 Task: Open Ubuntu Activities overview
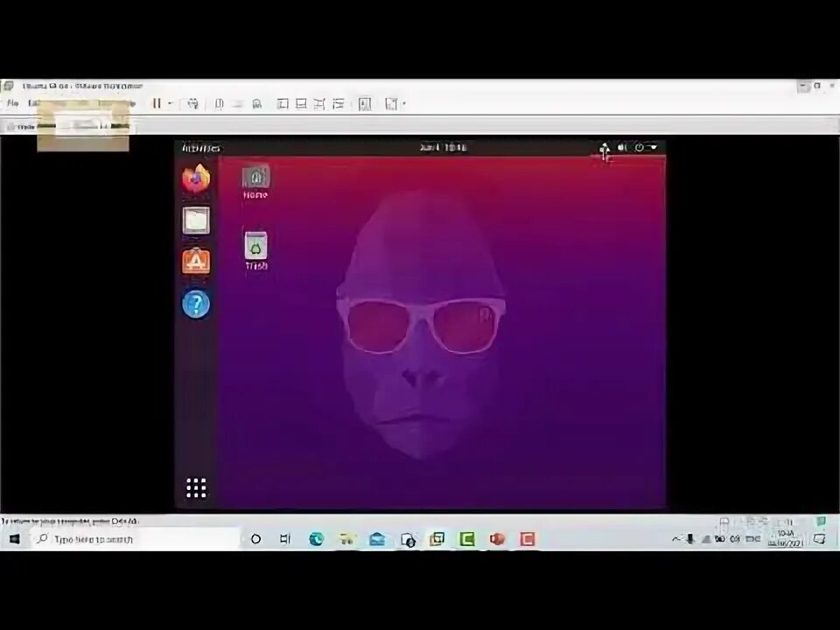(201, 148)
